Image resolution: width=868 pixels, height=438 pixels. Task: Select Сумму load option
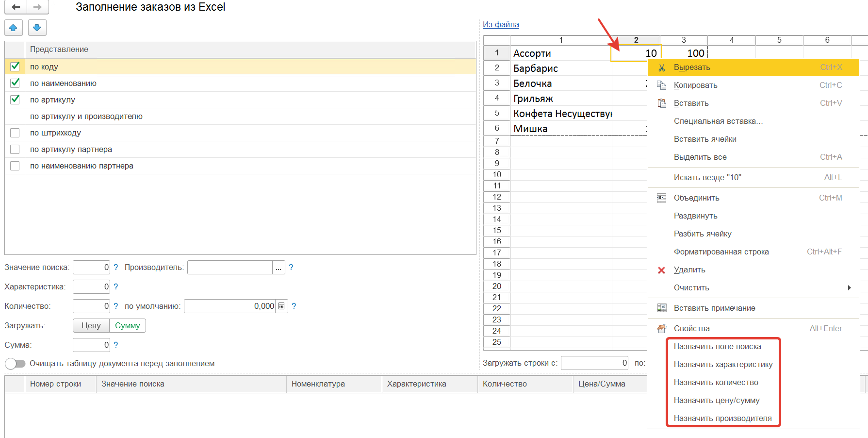point(128,325)
